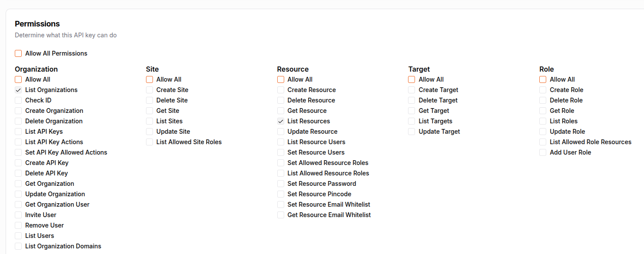Uncheck the List Organizations permission
Viewport: 644px width, 254px height.
pyautogui.click(x=18, y=90)
